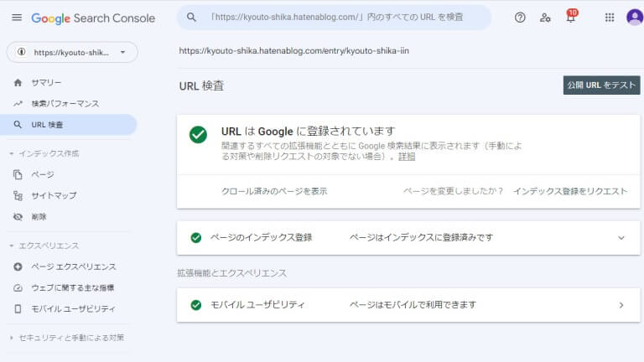Click the URL inspection search field
The width and height of the screenshot is (644, 362).
(x=334, y=18)
